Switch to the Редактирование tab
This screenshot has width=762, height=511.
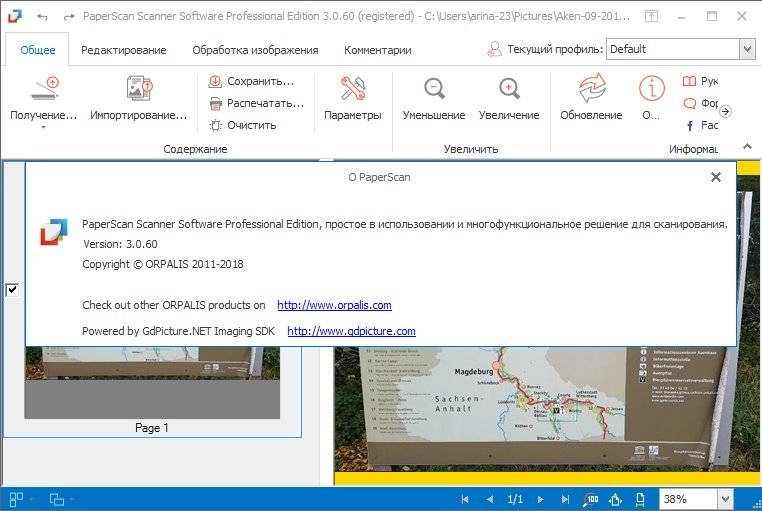tap(123, 50)
